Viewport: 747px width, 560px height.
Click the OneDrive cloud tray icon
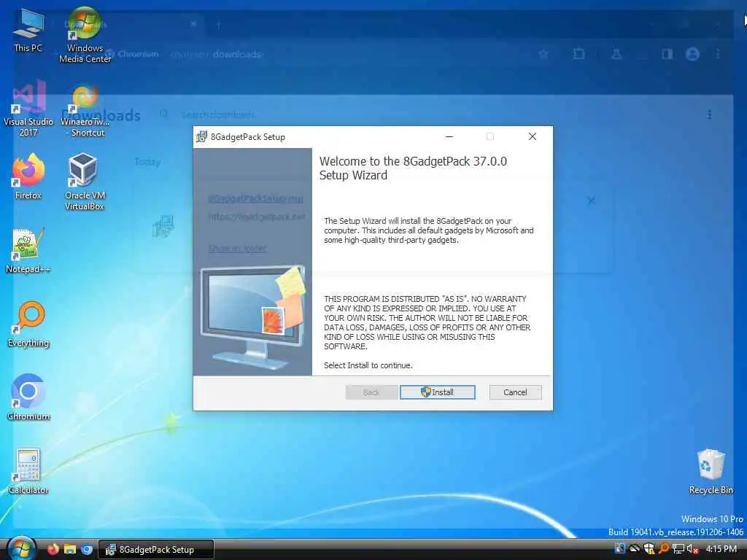point(635,549)
